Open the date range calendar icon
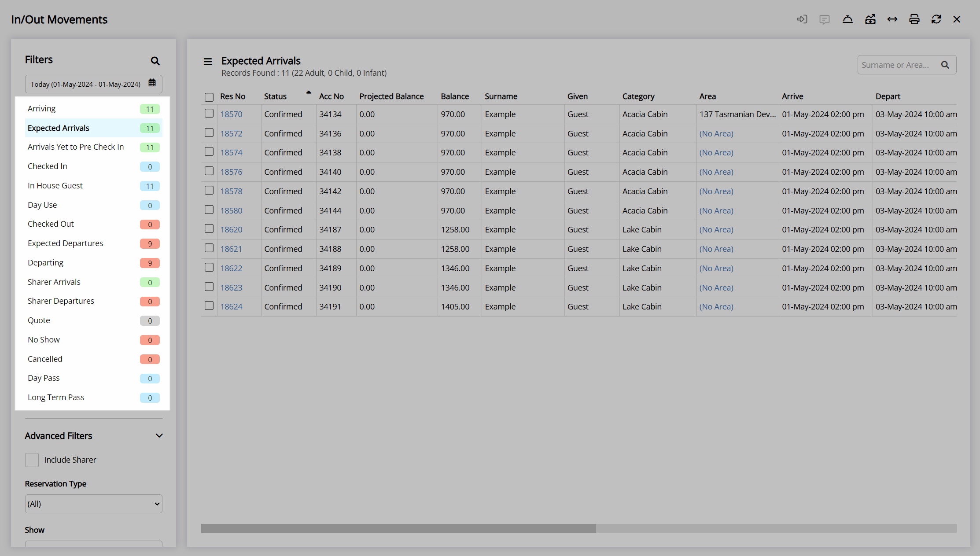This screenshot has width=980, height=556. coord(152,83)
